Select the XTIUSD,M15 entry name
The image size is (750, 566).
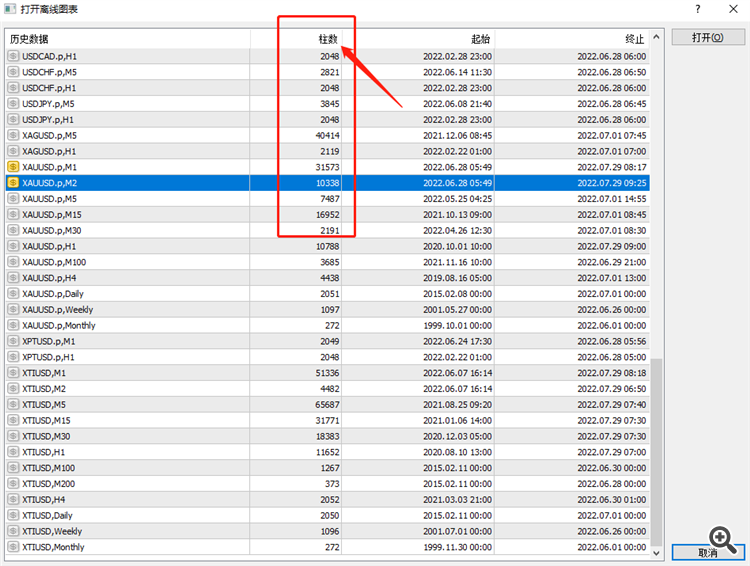(x=46, y=420)
